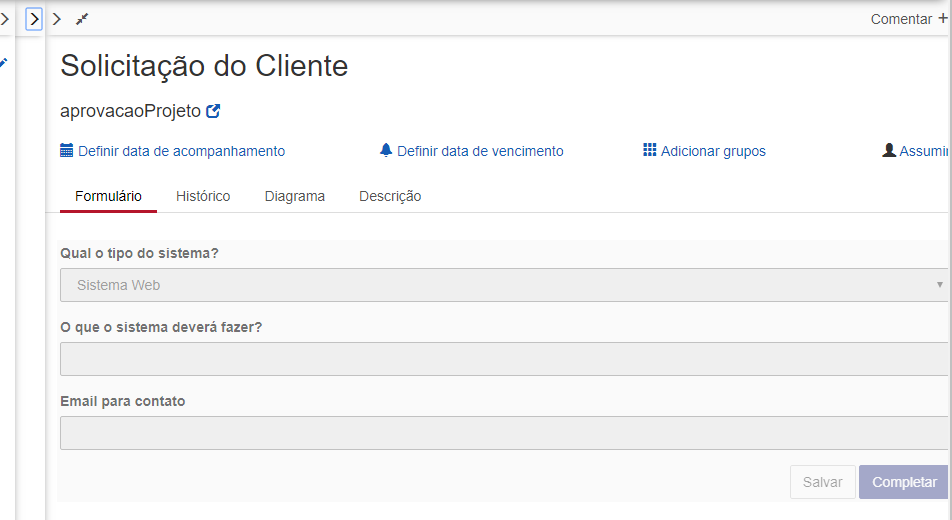Click the user silhouette icon beside Assumir
This screenshot has width=952, height=520.
[x=889, y=150]
